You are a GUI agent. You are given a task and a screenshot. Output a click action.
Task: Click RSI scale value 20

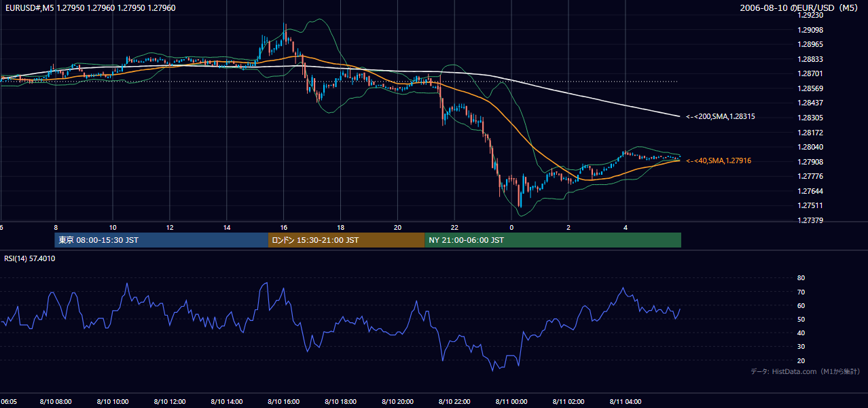pyautogui.click(x=801, y=360)
